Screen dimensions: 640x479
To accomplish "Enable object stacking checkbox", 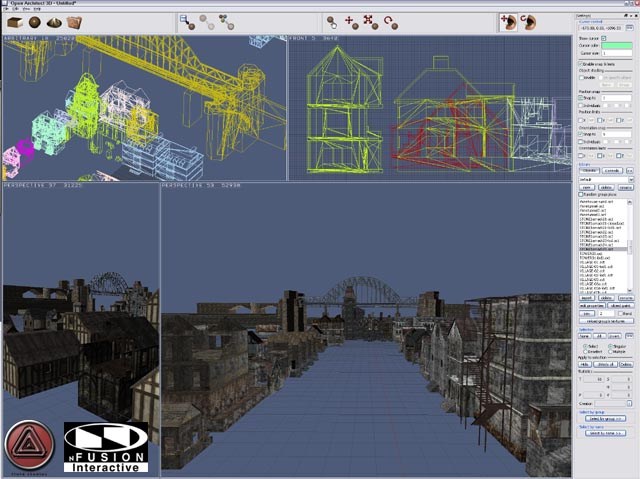I will [x=581, y=78].
